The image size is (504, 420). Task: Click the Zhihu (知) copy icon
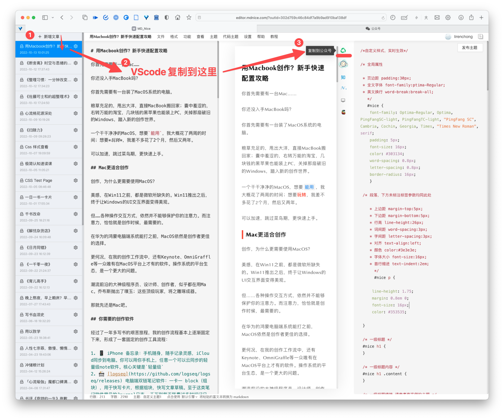pyautogui.click(x=343, y=77)
